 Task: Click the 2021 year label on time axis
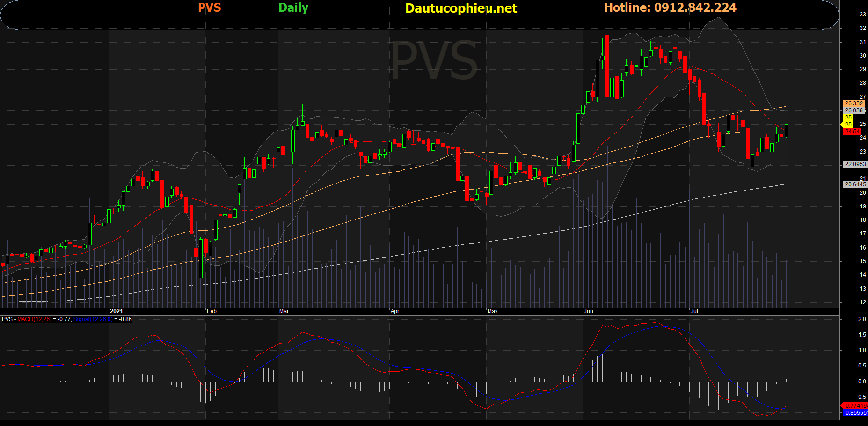point(116,311)
